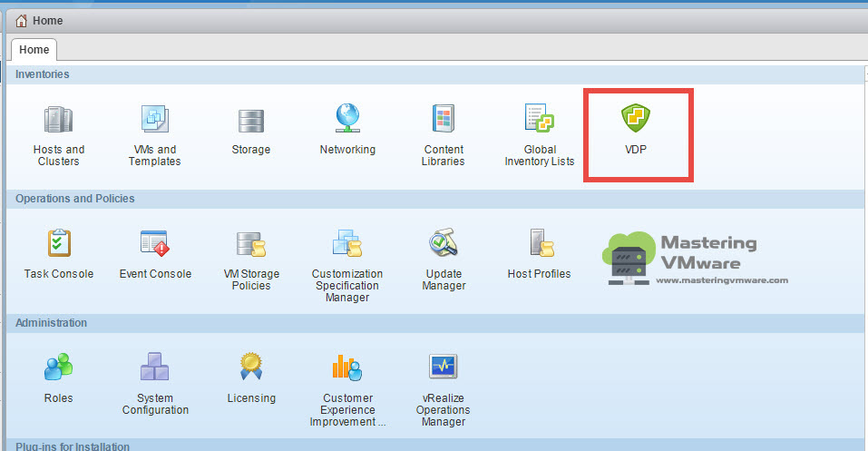868x451 pixels.
Task: Open the Networking globe icon
Action: pos(347,118)
